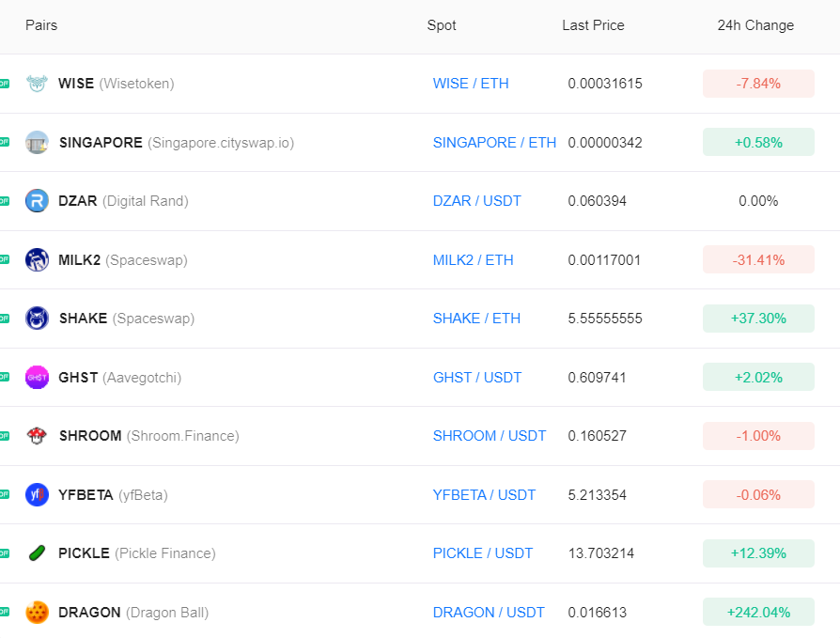The height and width of the screenshot is (638, 840).
Task: Click the PICKLE +12.39% change badge
Action: tap(758, 553)
